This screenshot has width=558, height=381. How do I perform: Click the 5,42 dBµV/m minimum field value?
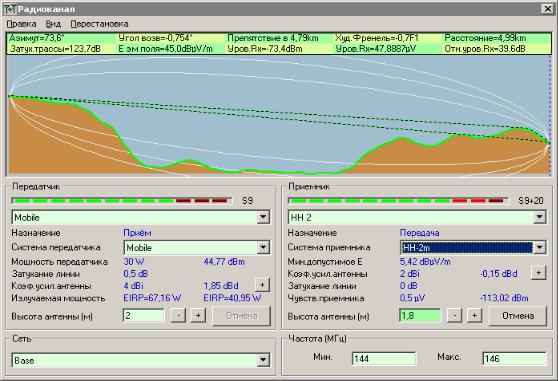[425, 262]
